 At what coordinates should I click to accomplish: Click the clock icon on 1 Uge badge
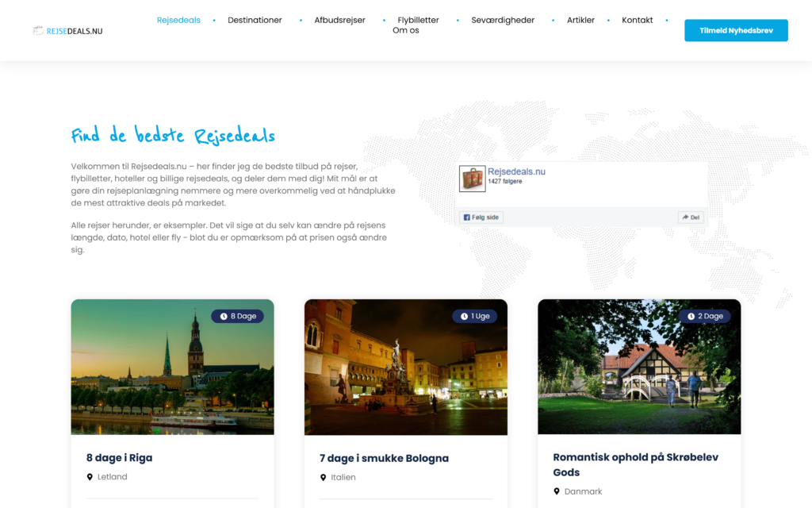(464, 316)
